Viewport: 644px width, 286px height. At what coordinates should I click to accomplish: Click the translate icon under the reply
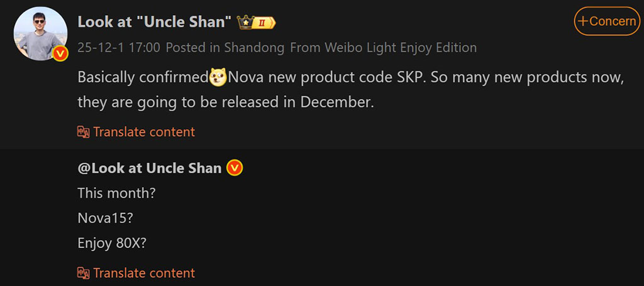tap(84, 273)
